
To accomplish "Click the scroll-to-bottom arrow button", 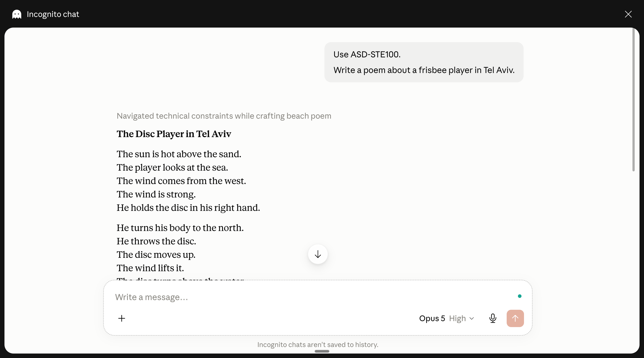I will point(318,254).
